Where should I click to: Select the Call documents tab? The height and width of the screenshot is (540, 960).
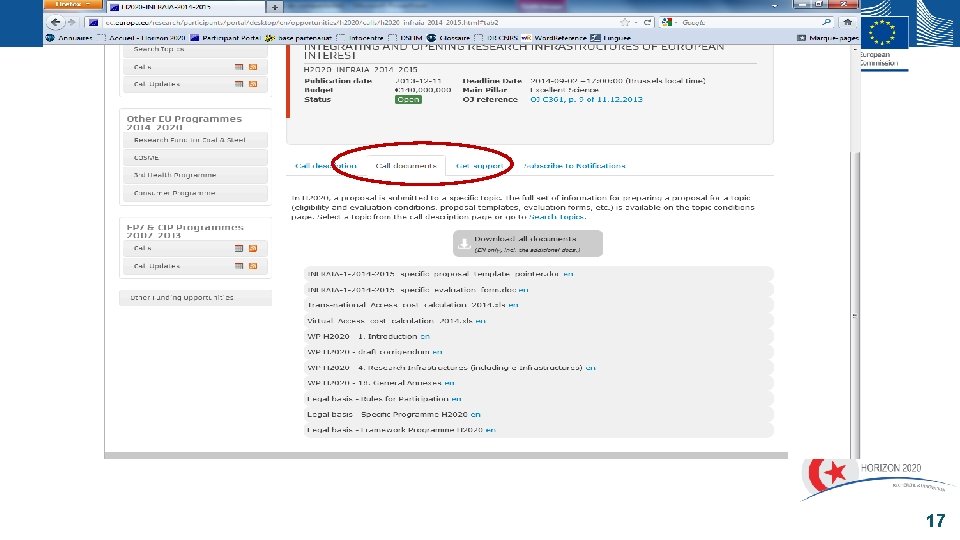(405, 166)
